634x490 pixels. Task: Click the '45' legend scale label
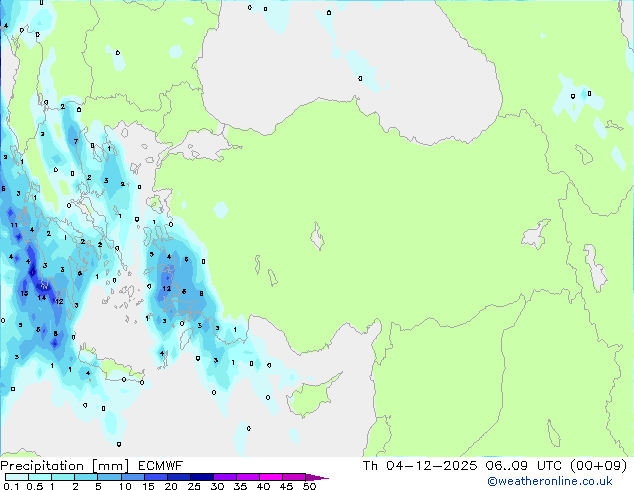click(x=286, y=486)
